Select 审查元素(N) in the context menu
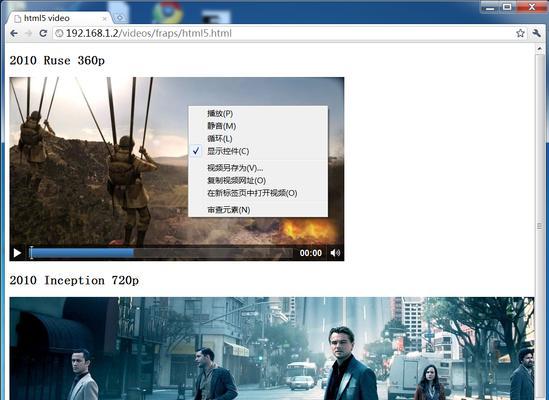 tap(258, 210)
